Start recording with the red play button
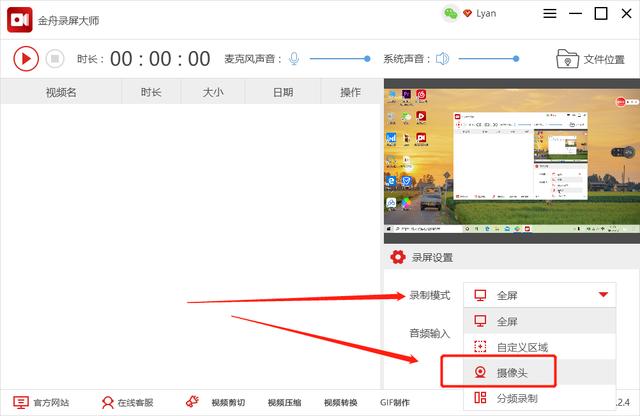640x416 pixels. 26,59
